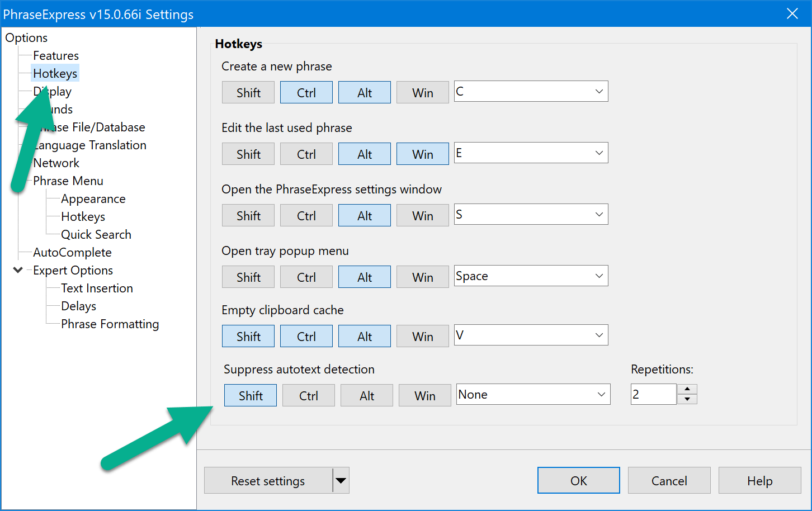Select Hotkeys under Phrase Menu

tap(83, 217)
